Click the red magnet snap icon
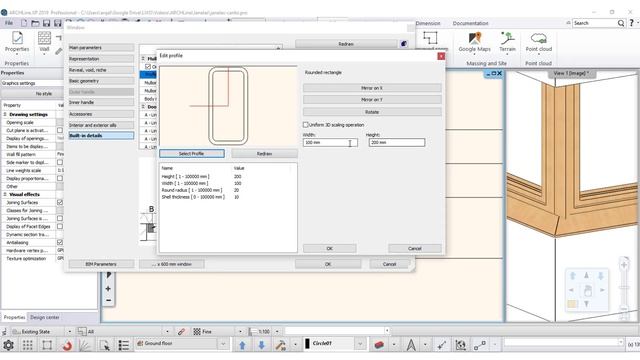This screenshot has height=360, width=640. coord(67,345)
